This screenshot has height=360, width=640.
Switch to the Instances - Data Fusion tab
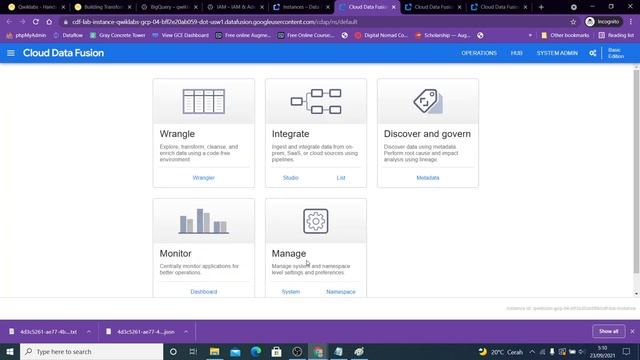[301, 7]
